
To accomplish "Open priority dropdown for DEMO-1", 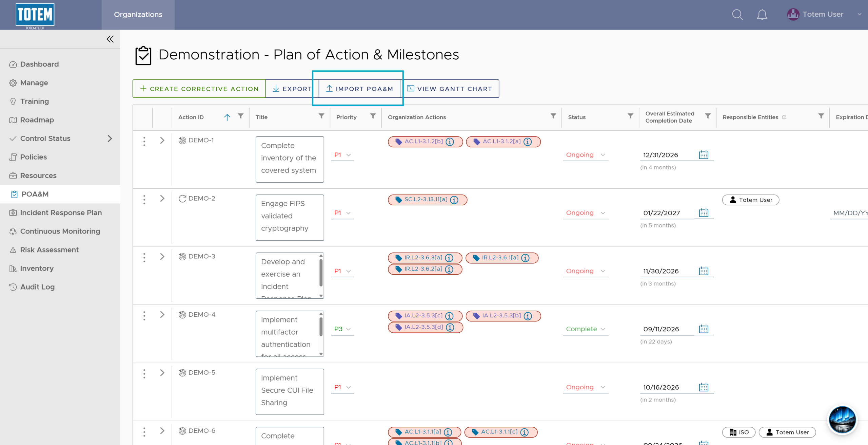I will pos(342,155).
